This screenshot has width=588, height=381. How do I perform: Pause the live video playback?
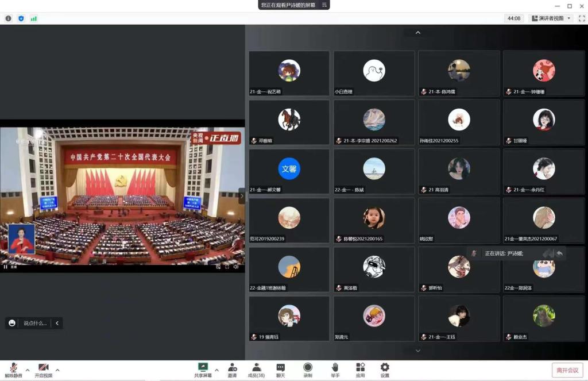[6, 267]
